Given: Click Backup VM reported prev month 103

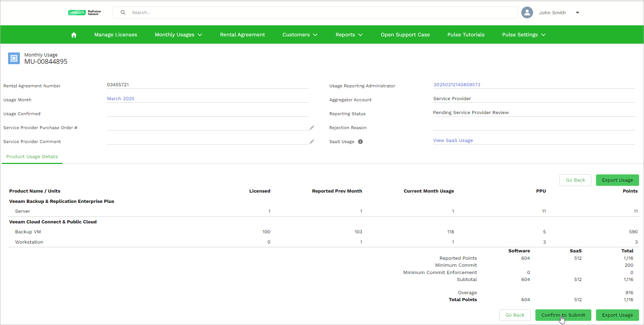Looking at the screenshot, I should tap(358, 232).
